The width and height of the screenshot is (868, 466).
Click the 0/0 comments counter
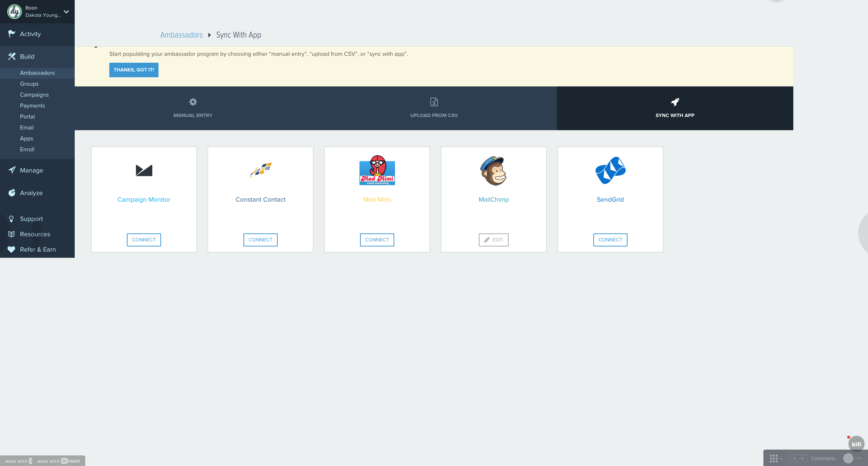tap(799, 459)
